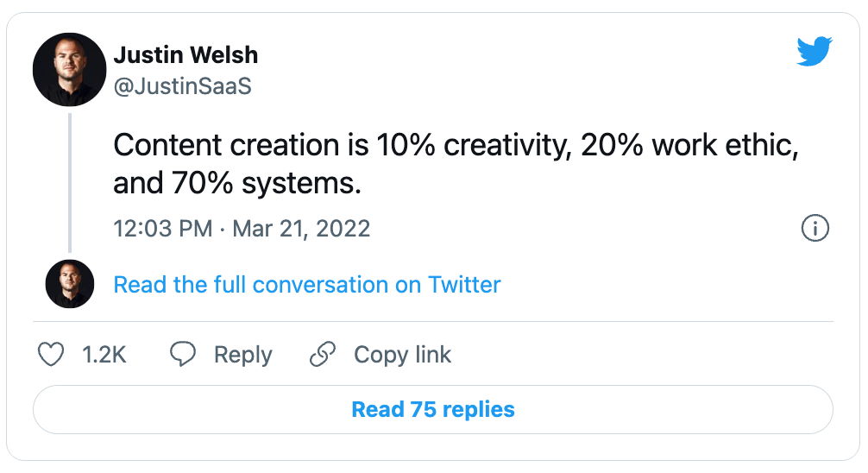Open the Read 75 replies button
Screen dimensions: 868x473
pyautogui.click(x=433, y=409)
